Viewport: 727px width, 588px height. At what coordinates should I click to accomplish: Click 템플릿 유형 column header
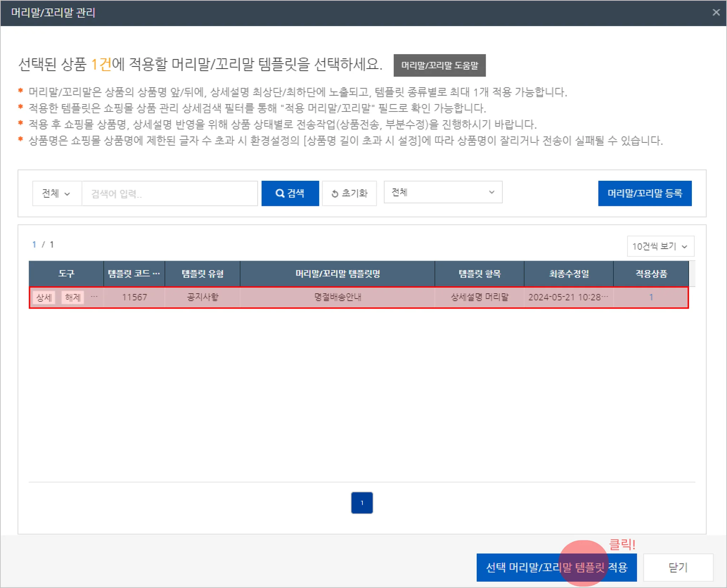click(202, 273)
